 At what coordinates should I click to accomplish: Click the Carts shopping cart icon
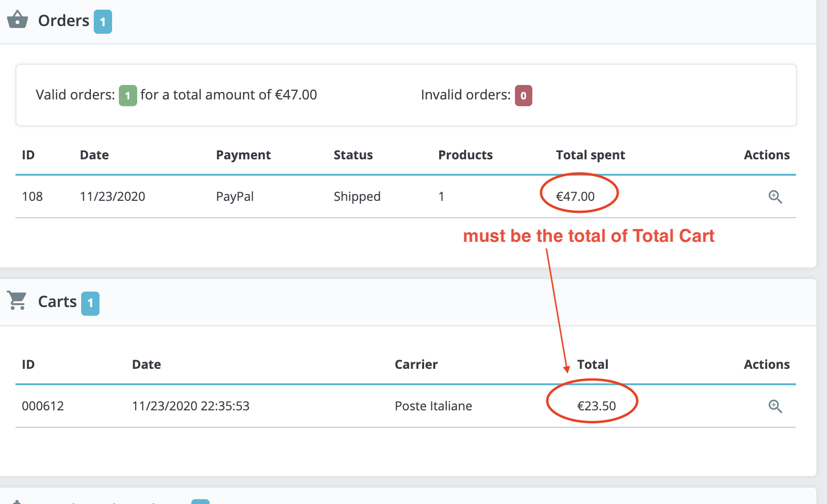click(16, 301)
